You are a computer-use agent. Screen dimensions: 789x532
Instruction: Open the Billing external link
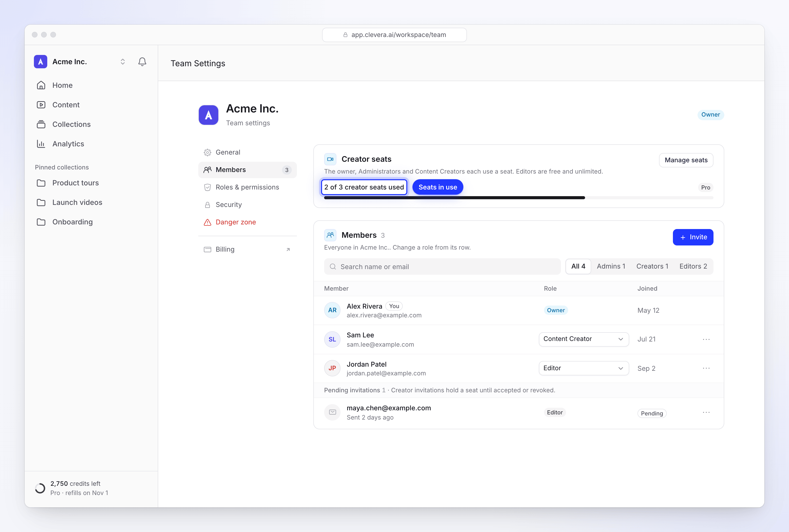click(x=247, y=249)
